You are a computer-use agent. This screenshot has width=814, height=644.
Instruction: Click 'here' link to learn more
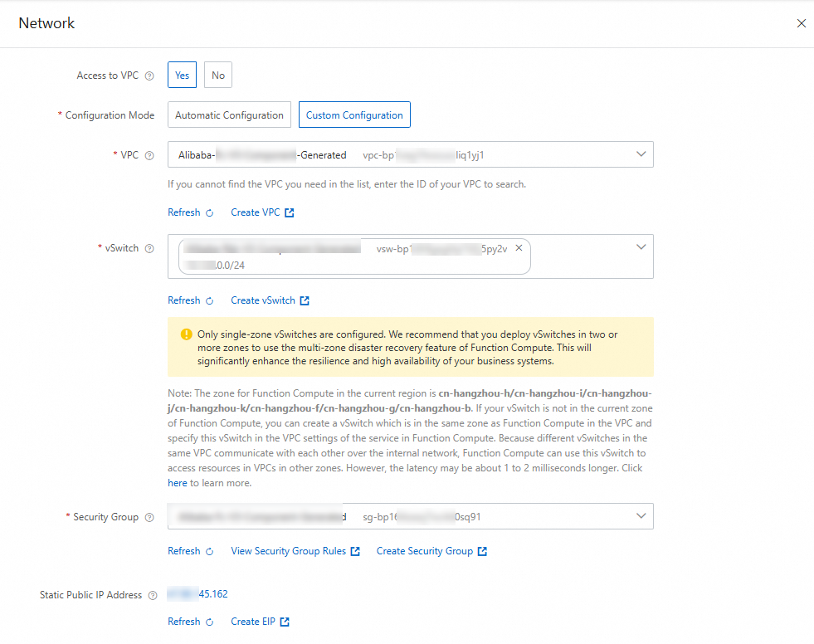click(177, 483)
